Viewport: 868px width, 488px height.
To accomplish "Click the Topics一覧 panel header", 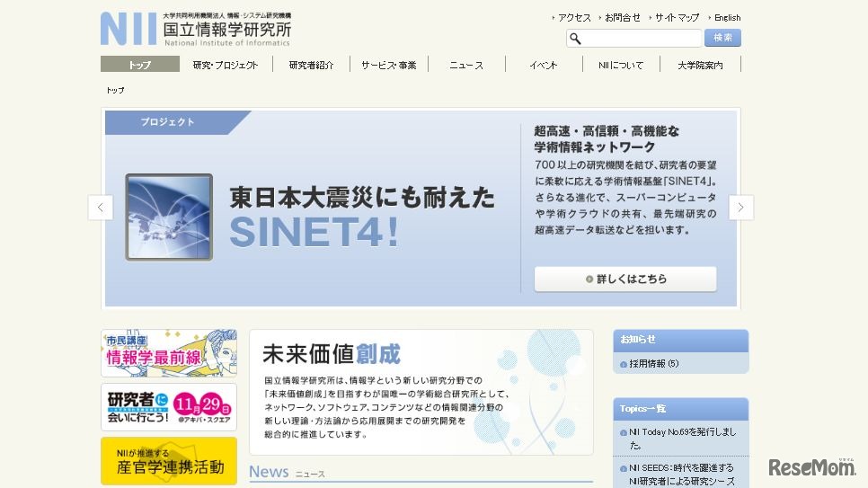I will [681, 409].
